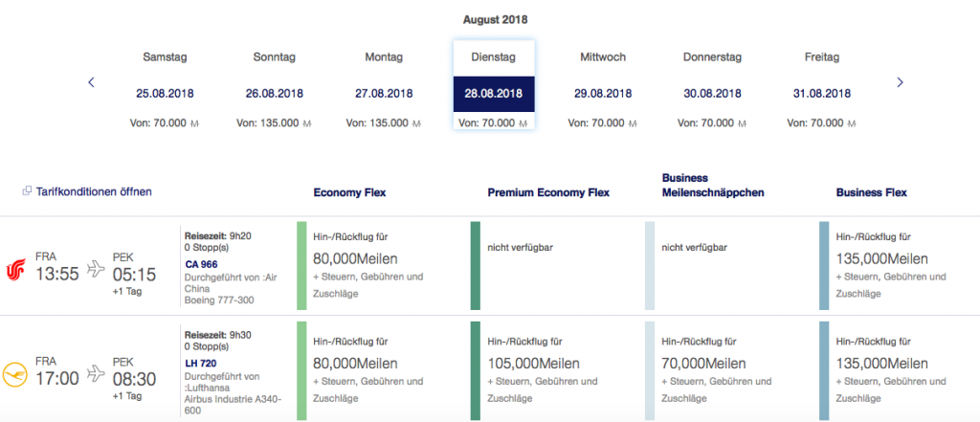Click the airplane icon in the CA 966 row
This screenshot has width=980, height=422.
(x=96, y=269)
